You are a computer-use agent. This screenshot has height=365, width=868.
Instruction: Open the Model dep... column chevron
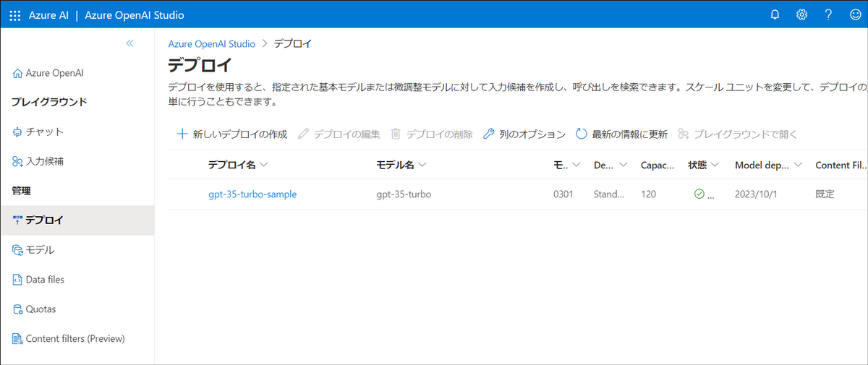[x=798, y=166]
